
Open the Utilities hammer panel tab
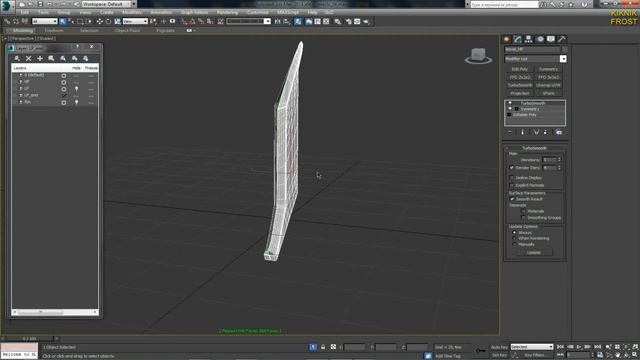click(x=562, y=39)
